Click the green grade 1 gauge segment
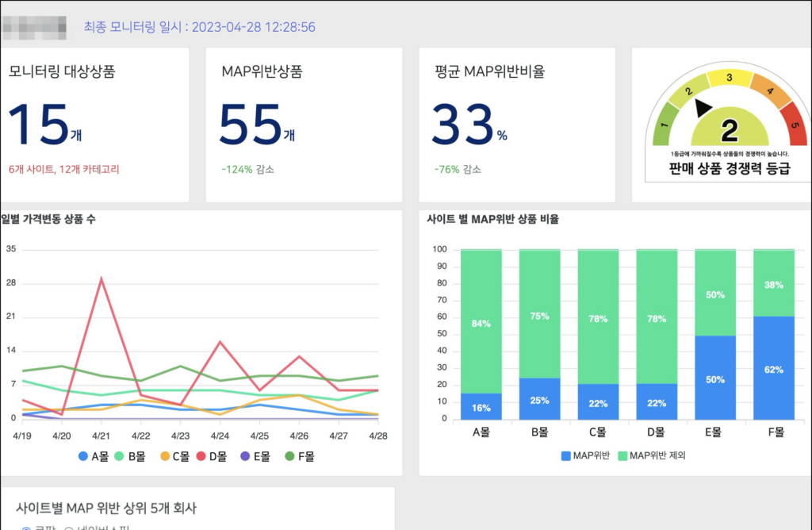This screenshot has width=812, height=530. pyautogui.click(x=665, y=125)
